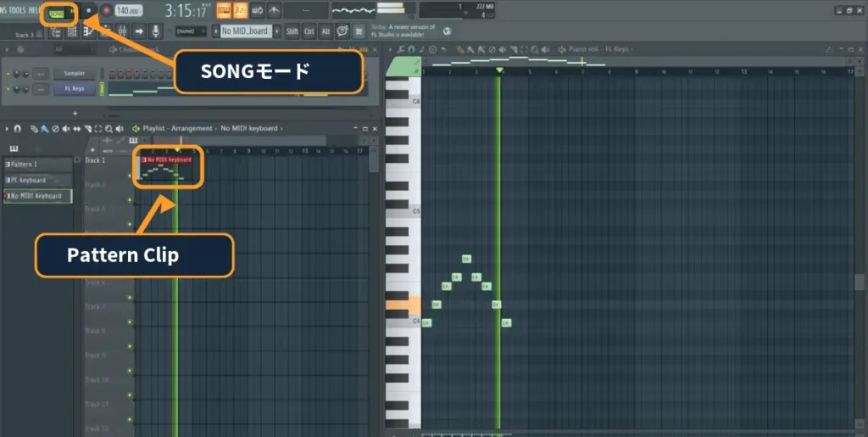Add a channel with the plus button

pos(75,113)
